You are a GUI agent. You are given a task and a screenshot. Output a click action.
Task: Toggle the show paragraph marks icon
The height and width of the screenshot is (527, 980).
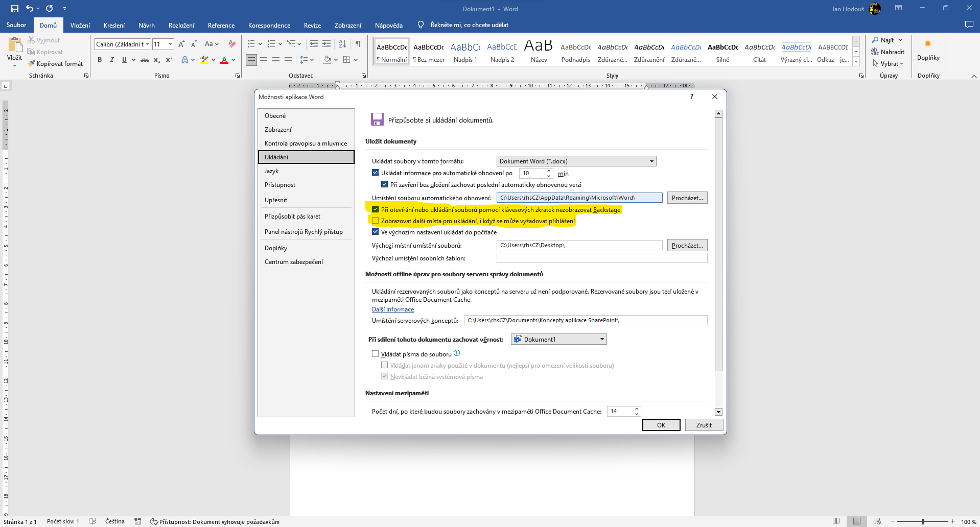[358, 44]
